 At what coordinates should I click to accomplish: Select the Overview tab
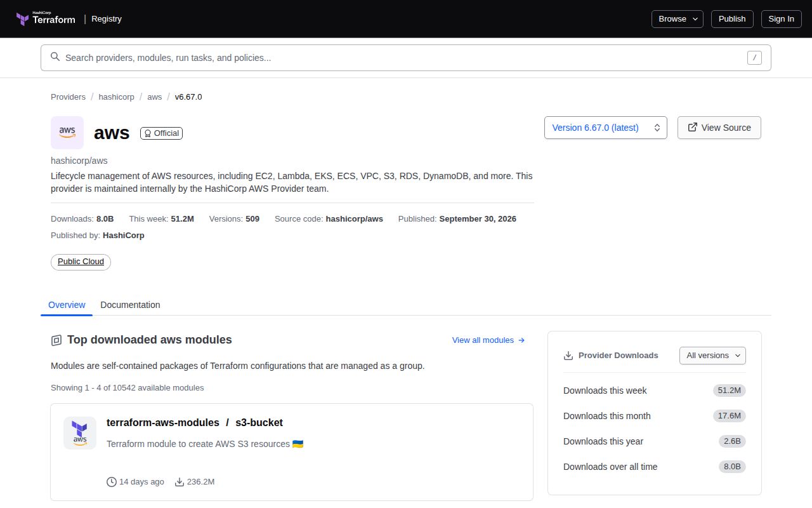coord(67,305)
